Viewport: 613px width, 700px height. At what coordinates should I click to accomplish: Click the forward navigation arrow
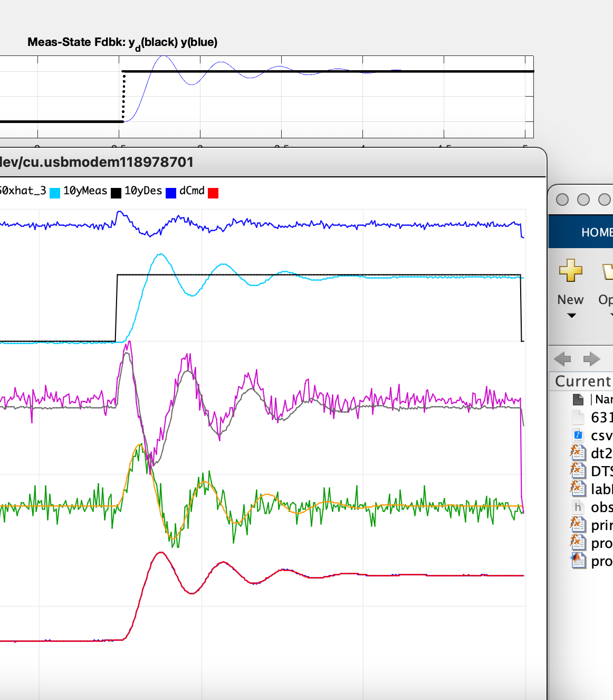[591, 360]
